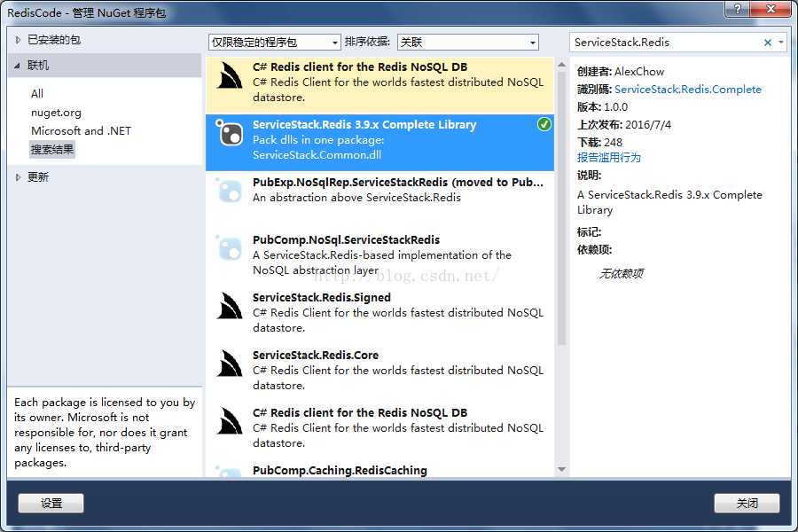Click the package list scrollbar thumb
This screenshot has width=798, height=532.
click(561, 208)
